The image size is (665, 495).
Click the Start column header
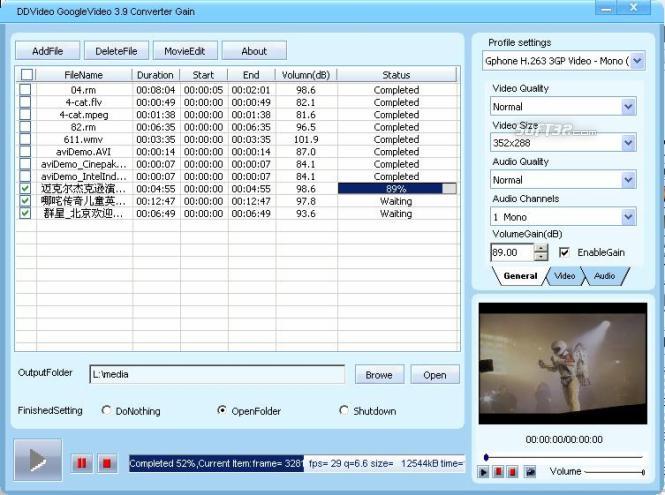coord(204,75)
